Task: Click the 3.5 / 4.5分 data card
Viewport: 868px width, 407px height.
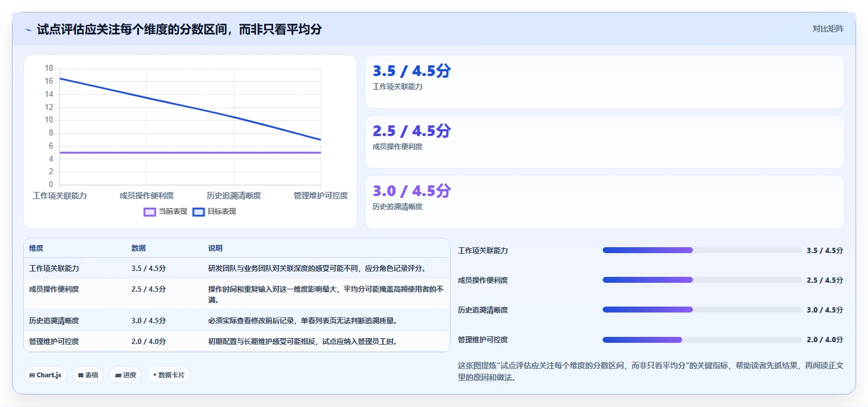Action: pyautogui.click(x=604, y=81)
